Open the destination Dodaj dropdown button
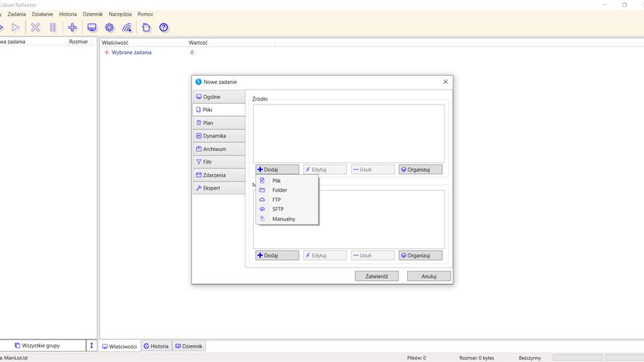Screen dimensions: 644x362 pyautogui.click(x=277, y=255)
